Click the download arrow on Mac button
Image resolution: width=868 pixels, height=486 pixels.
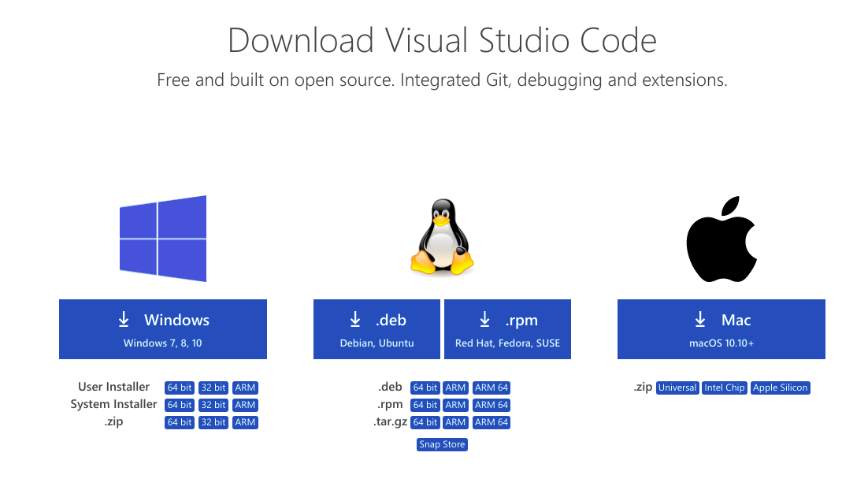coord(700,320)
